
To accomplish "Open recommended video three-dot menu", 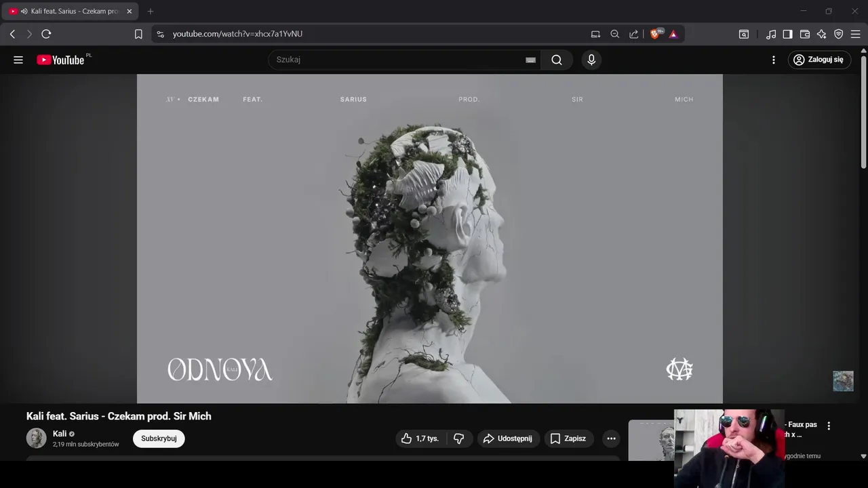I will point(829,426).
